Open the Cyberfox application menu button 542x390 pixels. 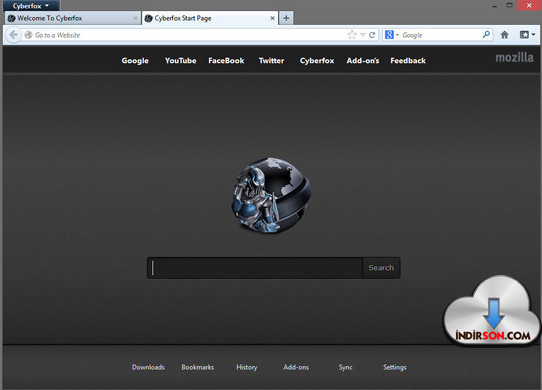31,6
